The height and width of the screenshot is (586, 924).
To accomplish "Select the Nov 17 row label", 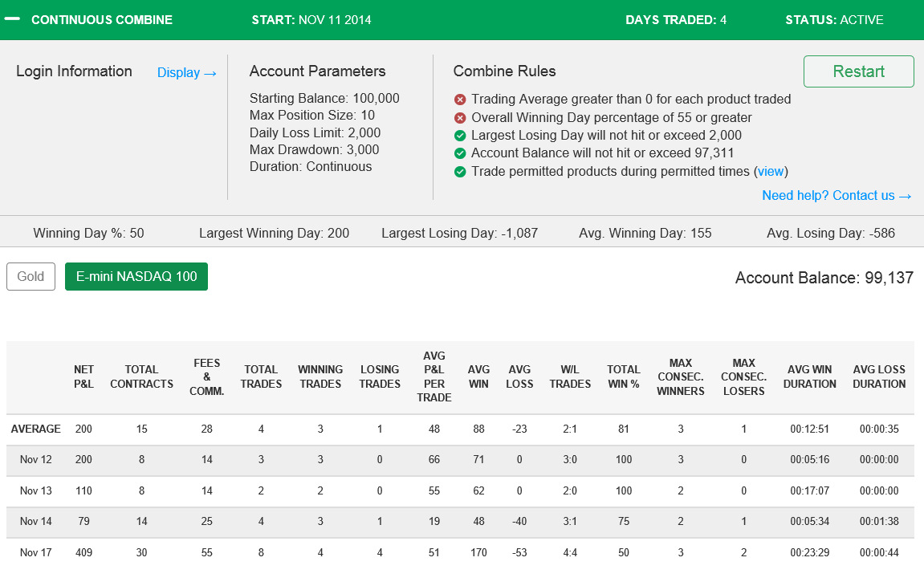I will tap(36, 552).
